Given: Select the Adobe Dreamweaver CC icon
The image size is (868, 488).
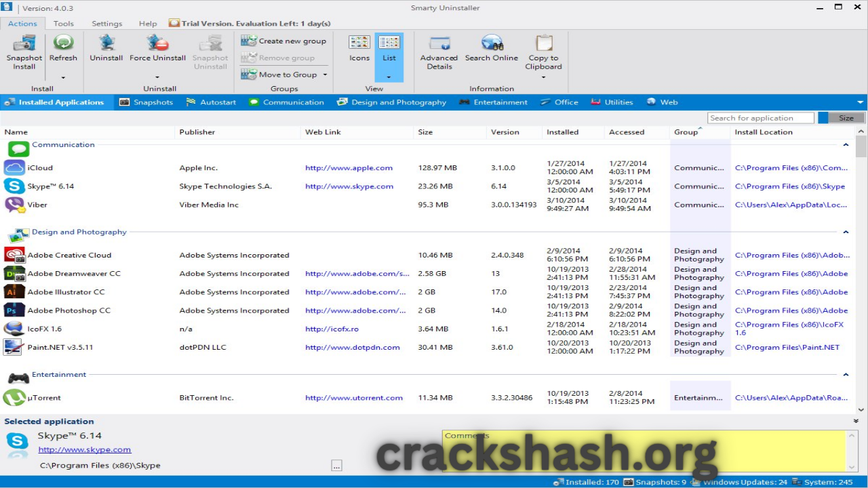Looking at the screenshot, I should pyautogui.click(x=14, y=273).
